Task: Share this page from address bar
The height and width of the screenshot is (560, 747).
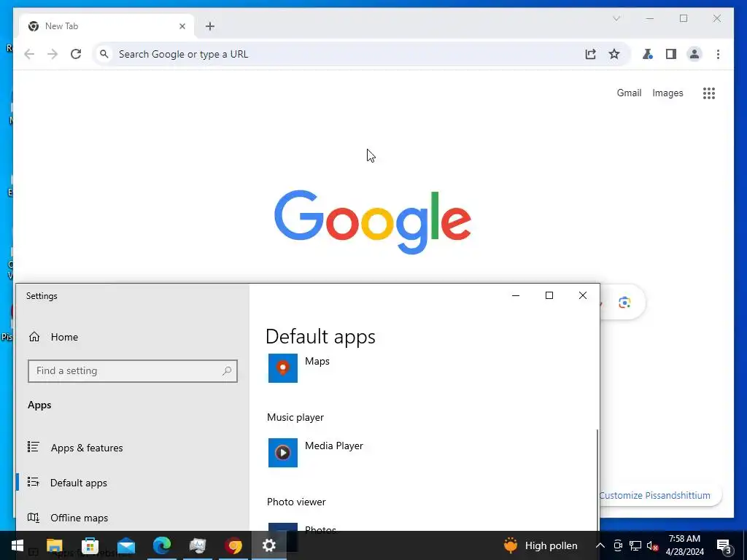Action: pyautogui.click(x=591, y=54)
